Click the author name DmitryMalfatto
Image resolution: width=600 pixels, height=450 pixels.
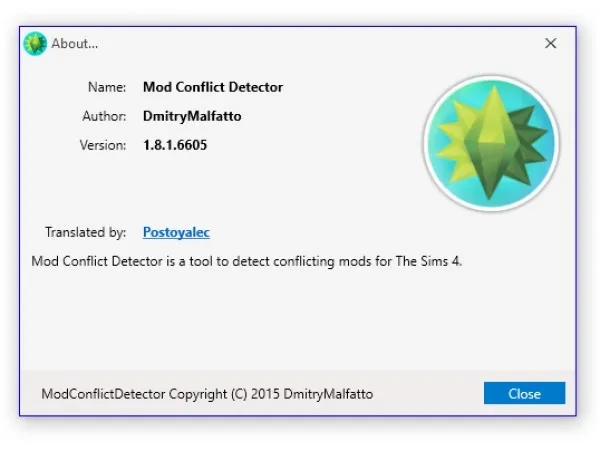[192, 116]
